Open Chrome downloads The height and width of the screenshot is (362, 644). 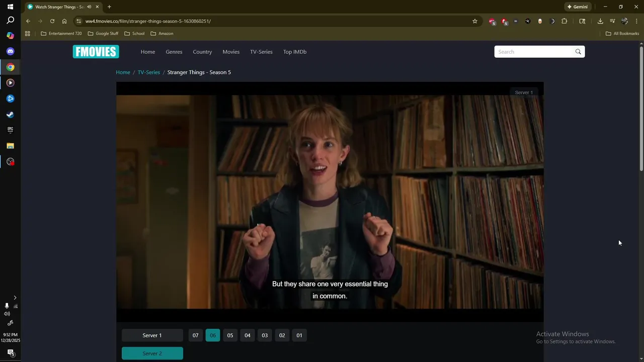tap(600, 21)
